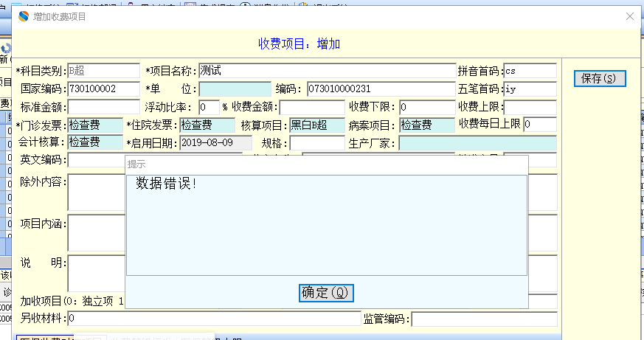Click the empty 监管编码 input field
This screenshot has height=340, width=644.
click(x=485, y=319)
